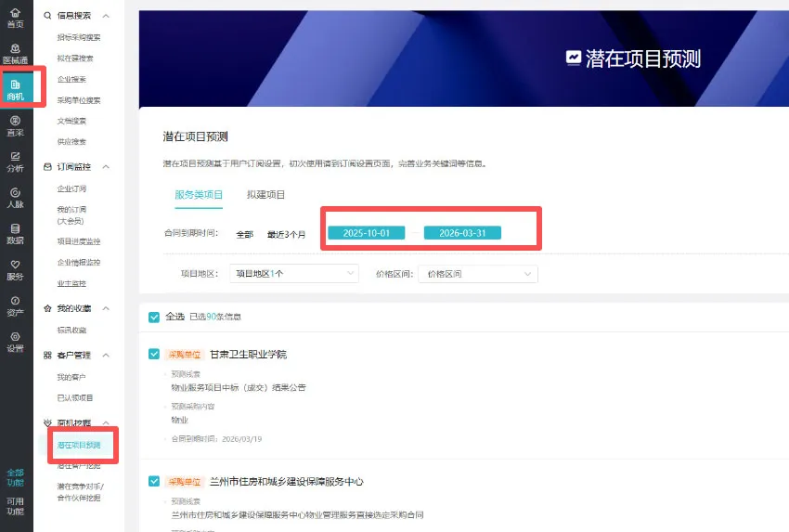
Task: Toggle the 全选 select-all checkbox
Action: tap(154, 317)
